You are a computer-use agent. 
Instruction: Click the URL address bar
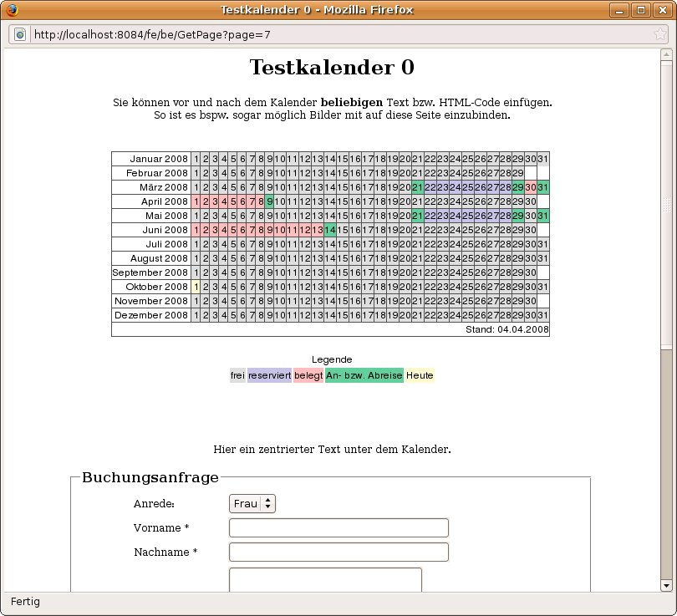click(334, 34)
